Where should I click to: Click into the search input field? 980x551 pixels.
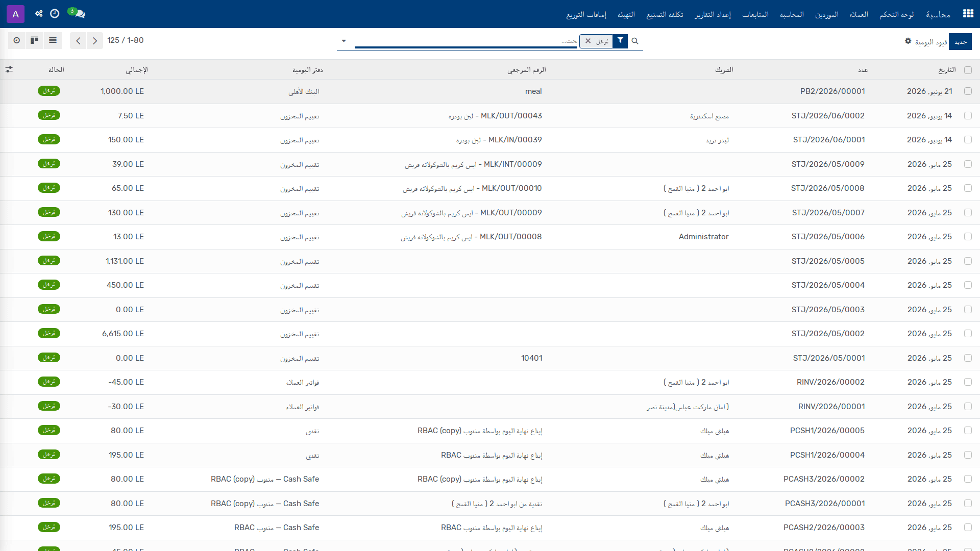click(x=466, y=41)
